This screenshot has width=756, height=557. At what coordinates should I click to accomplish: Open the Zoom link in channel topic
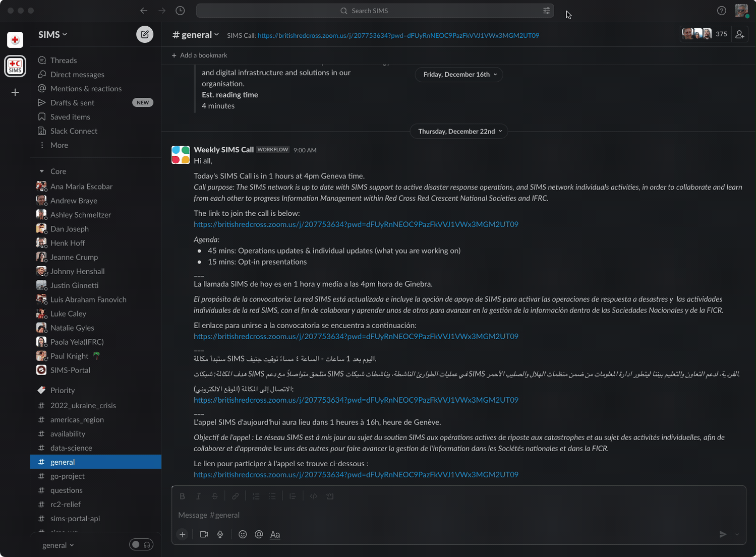398,35
